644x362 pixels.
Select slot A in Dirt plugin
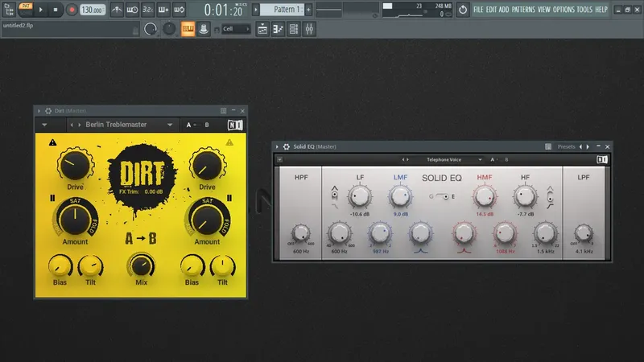[188, 125]
